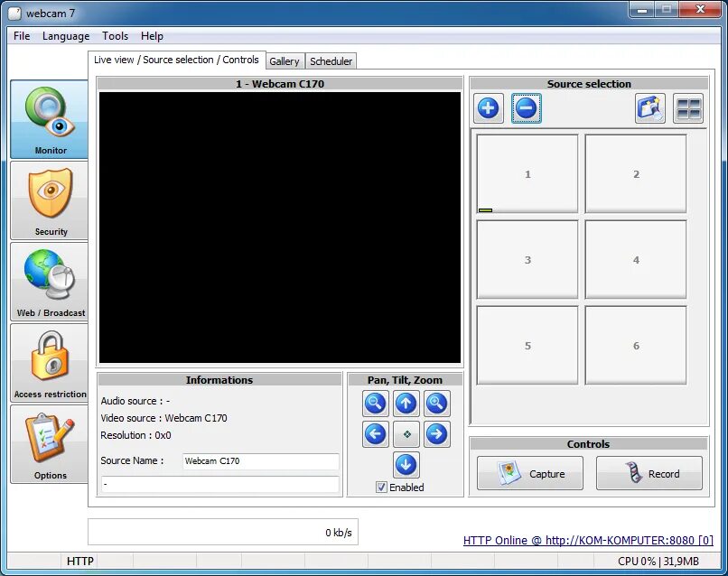Click the text field below Source Name
728x576 pixels.
coord(220,484)
